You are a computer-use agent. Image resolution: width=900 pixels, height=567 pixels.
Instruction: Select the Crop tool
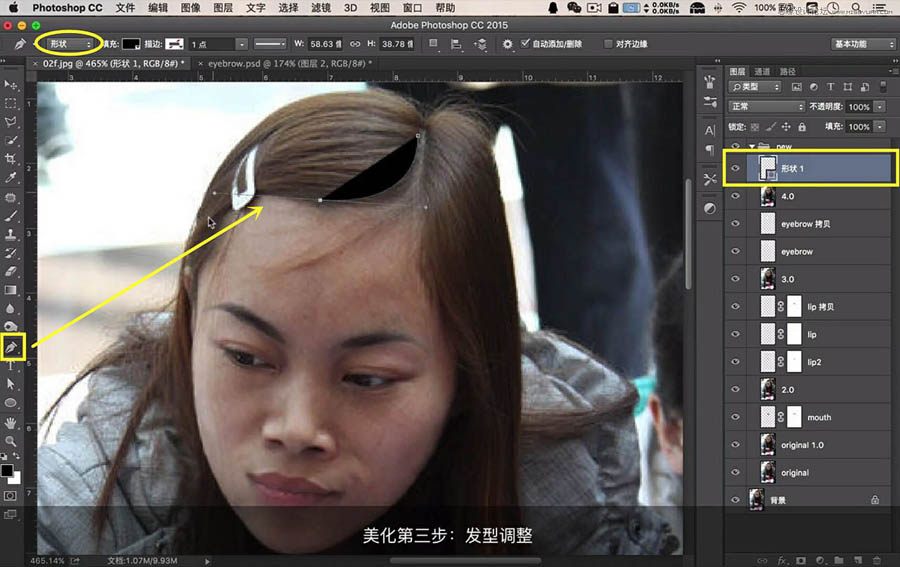(10, 158)
